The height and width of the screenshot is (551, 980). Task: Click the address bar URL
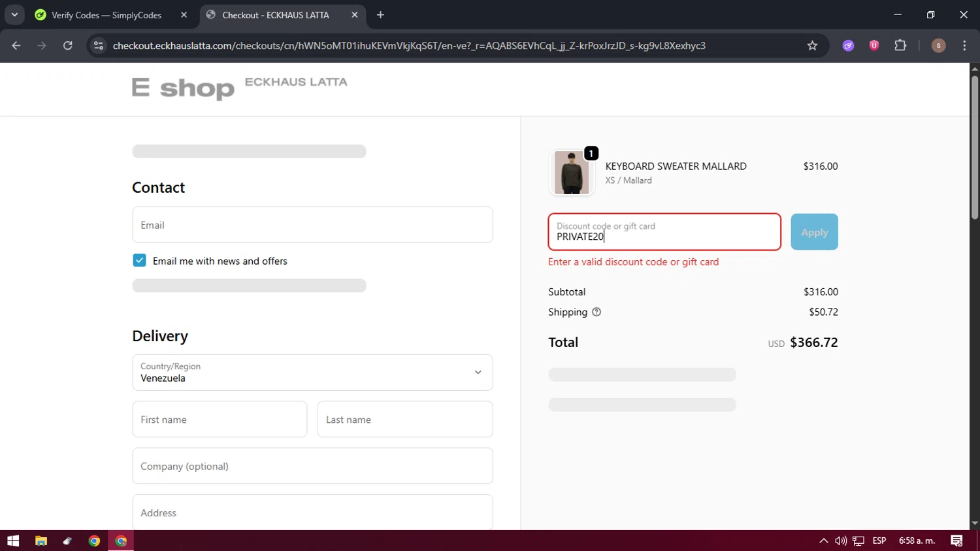tap(409, 46)
